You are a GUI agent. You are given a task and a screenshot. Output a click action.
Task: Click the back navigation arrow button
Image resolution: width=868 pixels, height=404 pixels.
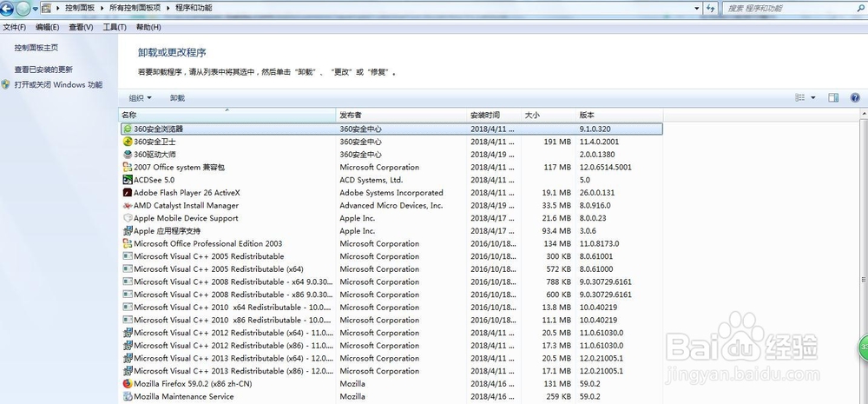[7, 8]
